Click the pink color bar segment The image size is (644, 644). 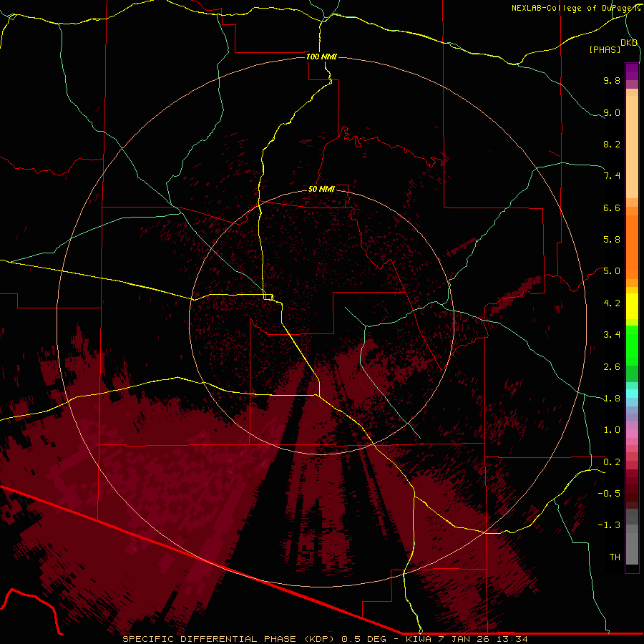point(632,434)
